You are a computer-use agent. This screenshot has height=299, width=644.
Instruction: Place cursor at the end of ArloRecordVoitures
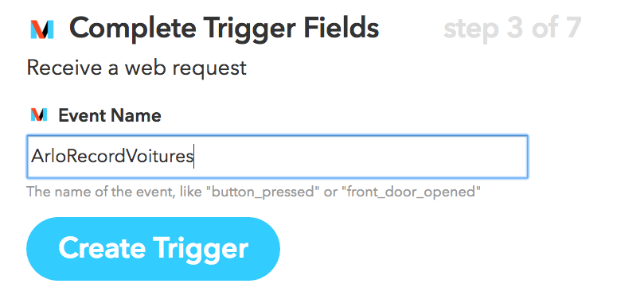193,157
